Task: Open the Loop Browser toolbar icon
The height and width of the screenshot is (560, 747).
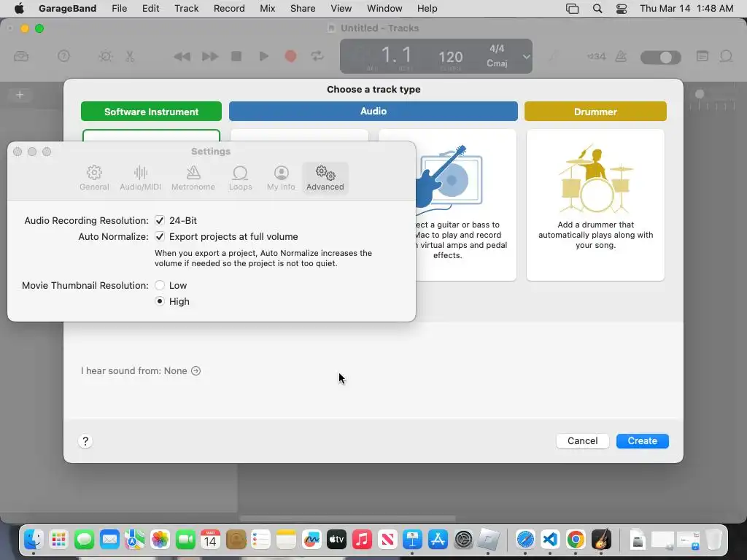Action: [x=726, y=56]
